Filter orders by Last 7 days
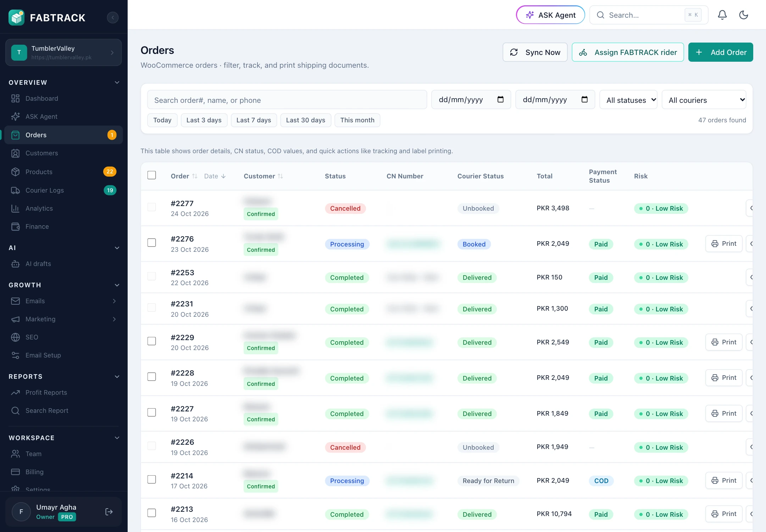766x532 pixels. click(x=254, y=120)
